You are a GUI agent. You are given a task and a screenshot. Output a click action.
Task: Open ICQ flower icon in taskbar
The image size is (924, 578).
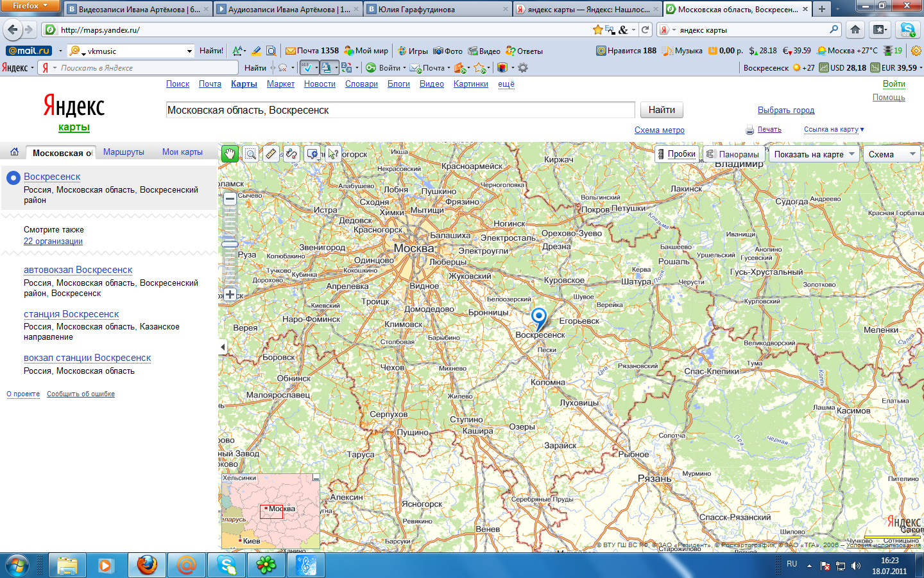click(266, 566)
